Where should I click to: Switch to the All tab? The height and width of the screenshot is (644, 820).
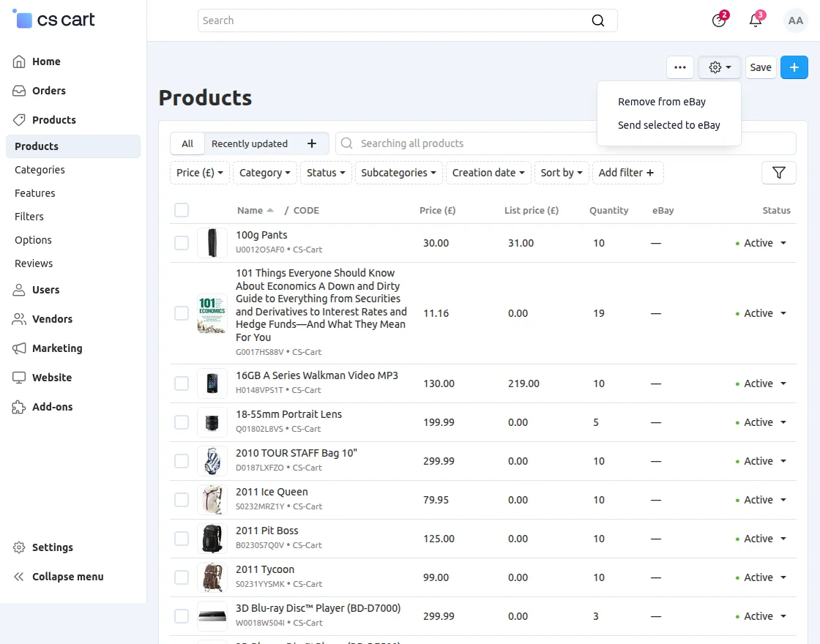pos(187,143)
